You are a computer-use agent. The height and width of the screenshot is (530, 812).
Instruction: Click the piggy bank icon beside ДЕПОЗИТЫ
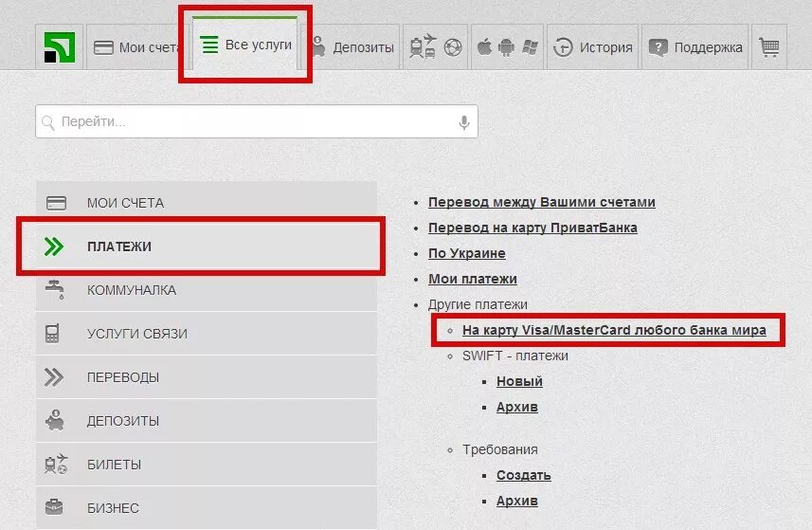55,420
